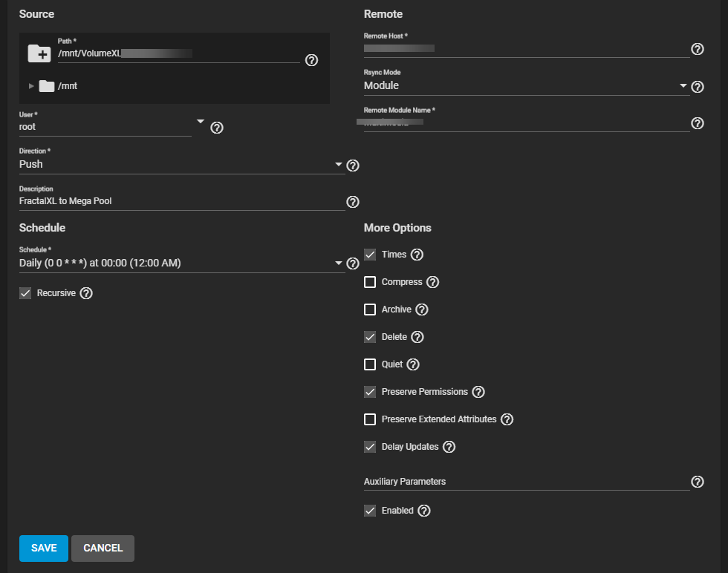The width and height of the screenshot is (728, 573).
Task: Click the SAVE button
Action: point(43,548)
